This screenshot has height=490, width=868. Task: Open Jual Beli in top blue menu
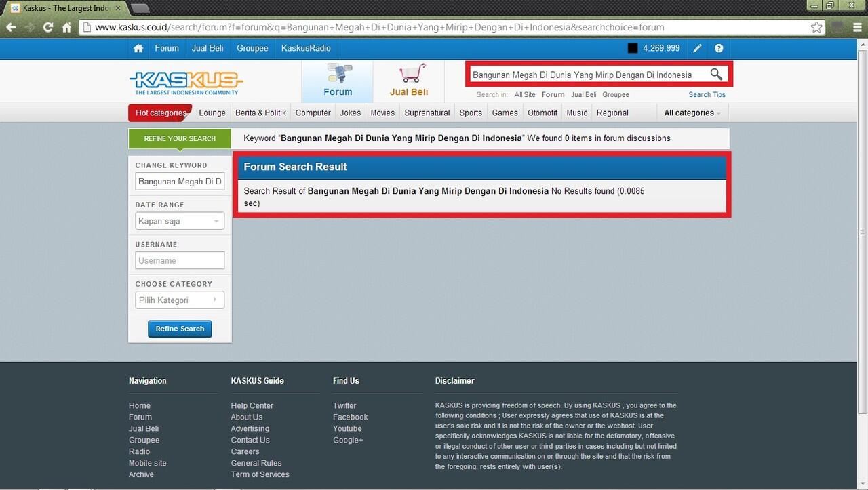208,48
